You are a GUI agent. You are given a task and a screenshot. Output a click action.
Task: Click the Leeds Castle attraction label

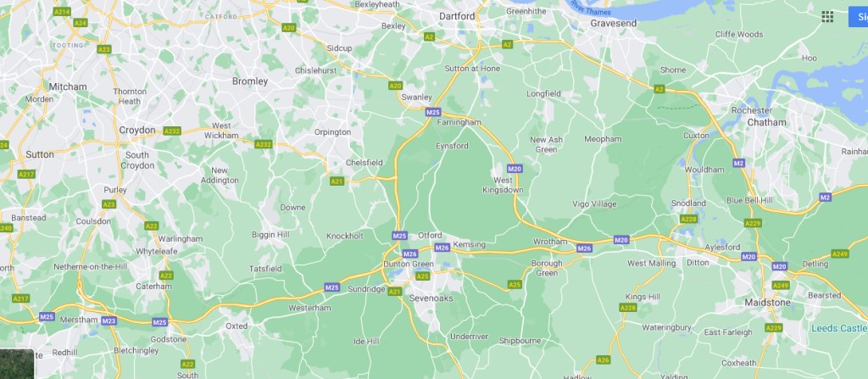(839, 329)
